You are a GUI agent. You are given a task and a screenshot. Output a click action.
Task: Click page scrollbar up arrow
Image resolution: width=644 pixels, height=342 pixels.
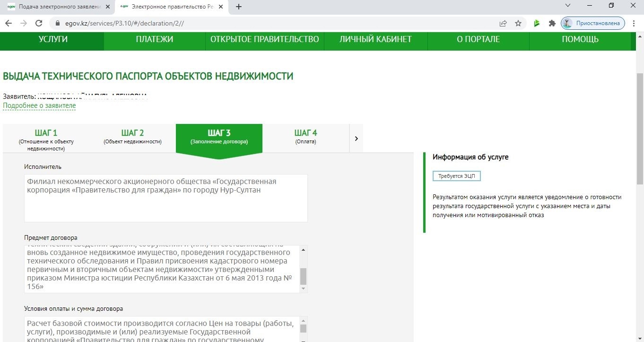(640, 36)
